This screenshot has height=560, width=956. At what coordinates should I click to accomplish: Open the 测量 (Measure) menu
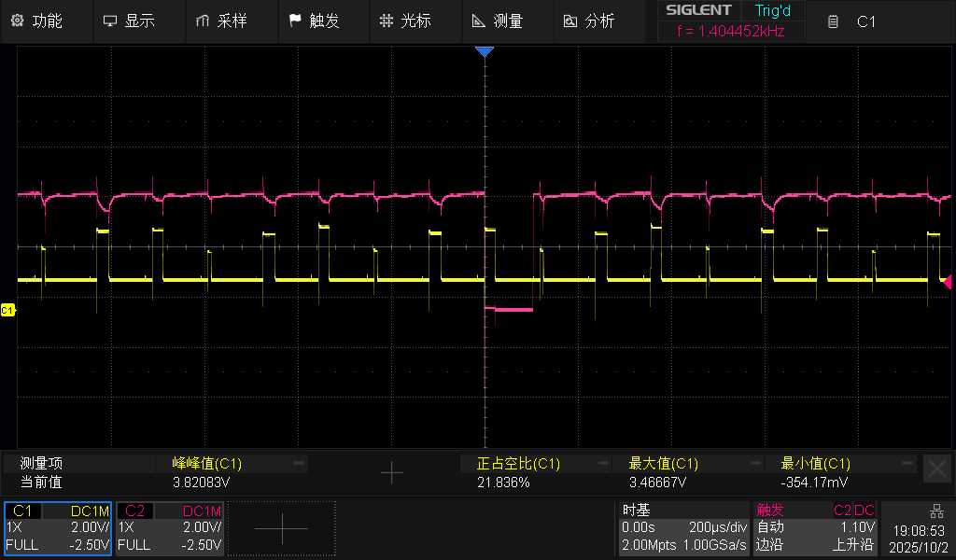coord(498,21)
